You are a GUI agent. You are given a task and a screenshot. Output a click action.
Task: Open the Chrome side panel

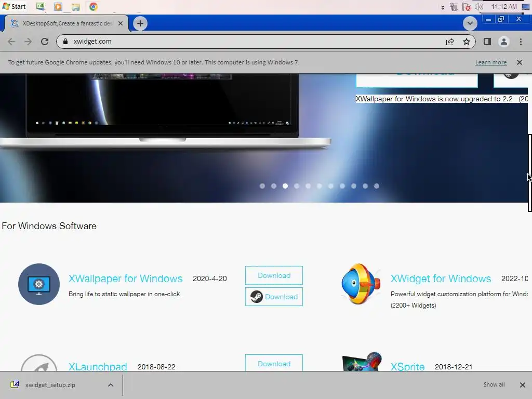coord(487,42)
